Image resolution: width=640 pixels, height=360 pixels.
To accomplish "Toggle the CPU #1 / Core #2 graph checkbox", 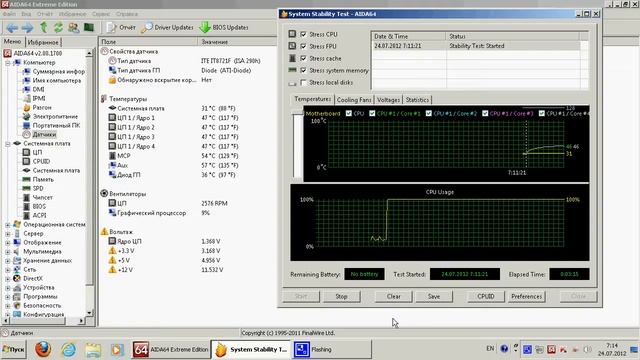I will pyautogui.click(x=429, y=113).
